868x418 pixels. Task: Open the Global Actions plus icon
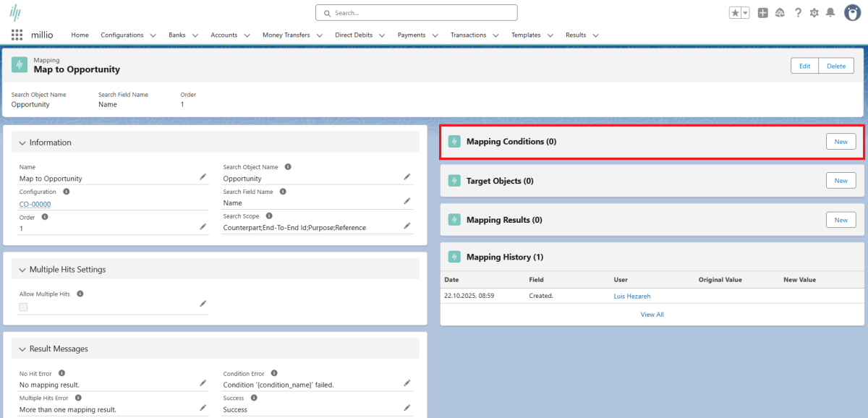point(762,13)
